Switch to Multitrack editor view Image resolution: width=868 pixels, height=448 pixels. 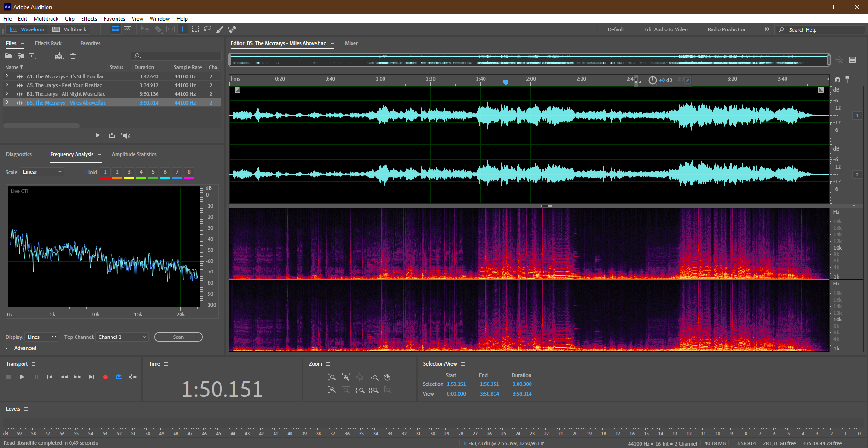click(70, 29)
